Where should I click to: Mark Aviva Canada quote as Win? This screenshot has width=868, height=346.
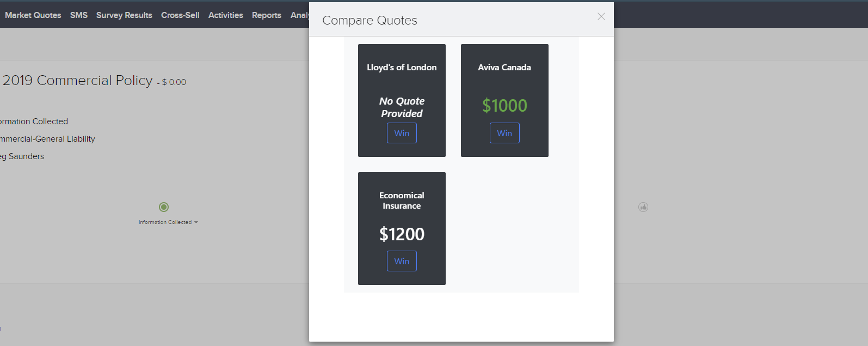[x=504, y=133]
